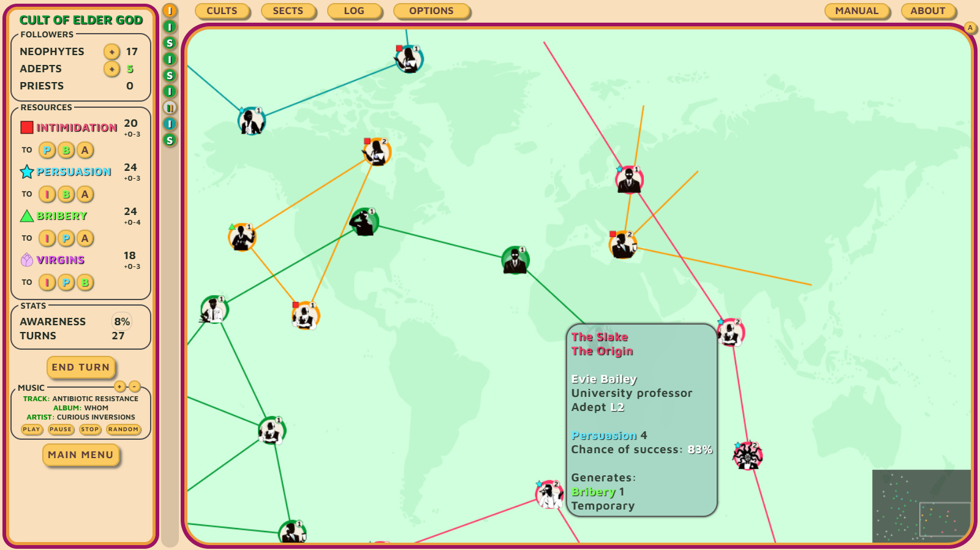Open the Log menu
Image resolution: width=980 pixels, height=550 pixels.
point(354,11)
